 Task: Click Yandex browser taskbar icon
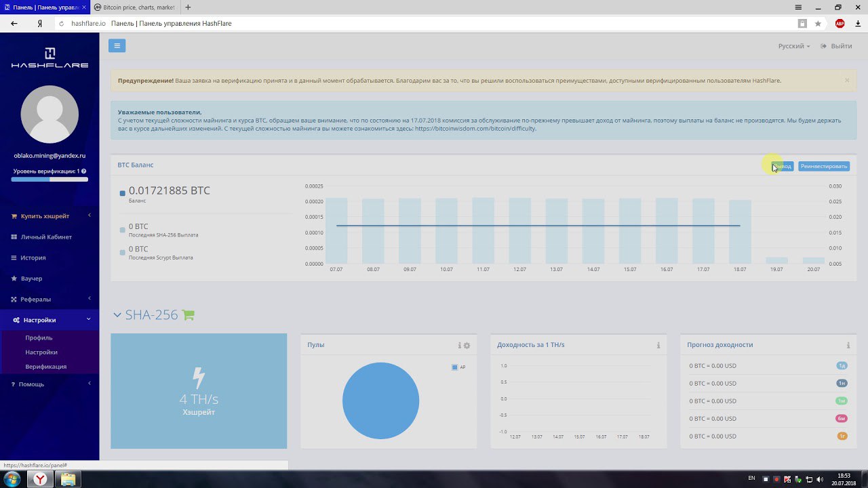pos(41,479)
